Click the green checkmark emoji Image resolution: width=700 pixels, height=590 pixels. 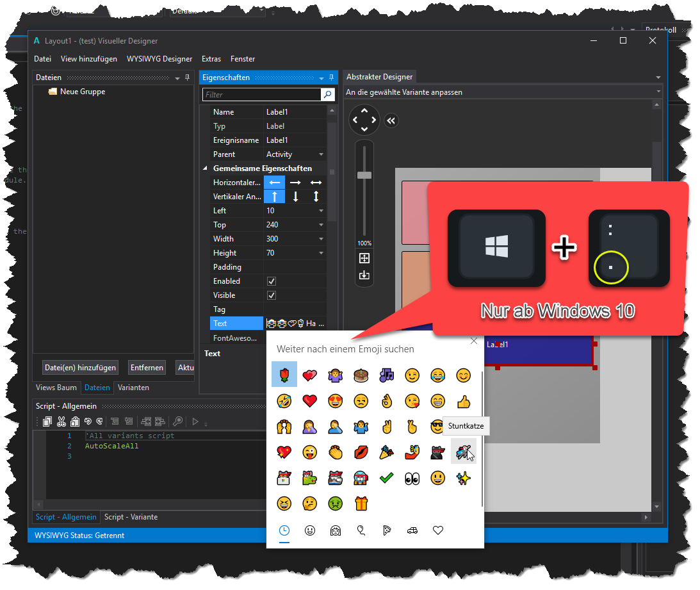[x=387, y=478]
